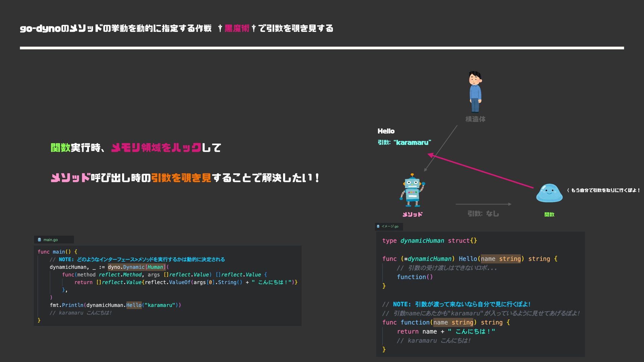644x362 pixels.
Task: Click the magenta arrow head near Hello
Action: click(431, 155)
